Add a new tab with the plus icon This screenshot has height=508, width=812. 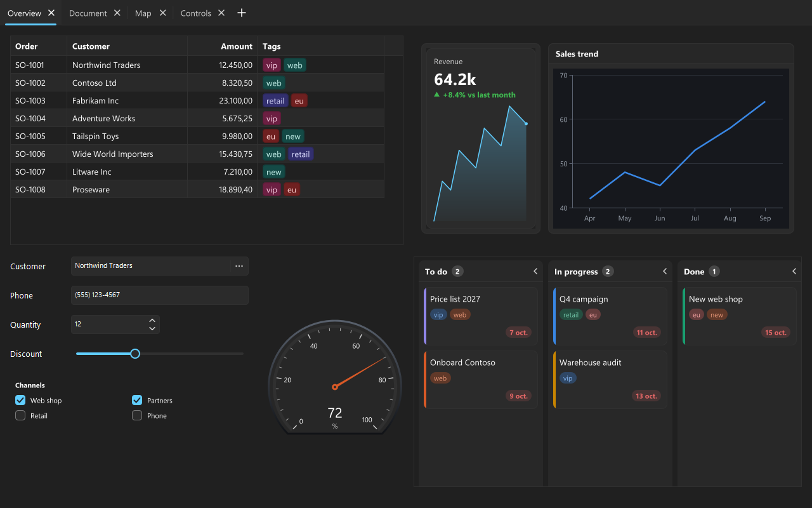[x=241, y=13]
